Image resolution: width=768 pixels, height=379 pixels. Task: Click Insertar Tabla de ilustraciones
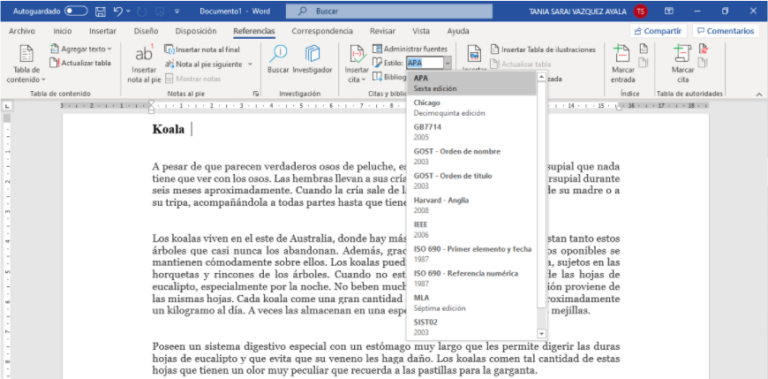click(543, 49)
